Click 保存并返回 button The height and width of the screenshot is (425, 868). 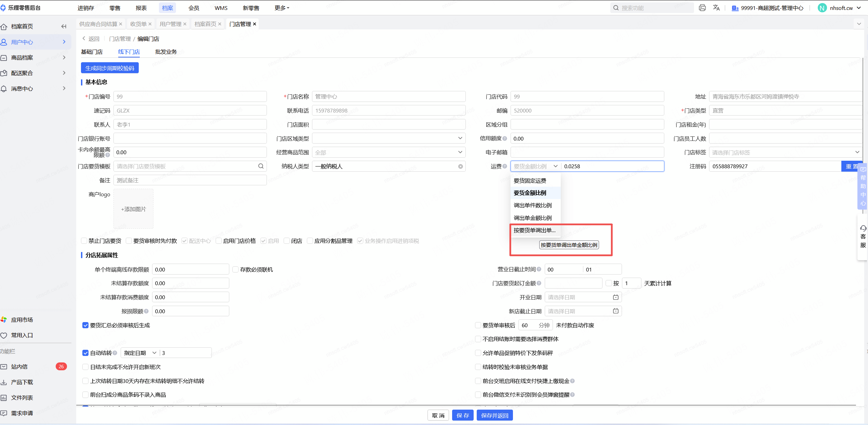[494, 415]
